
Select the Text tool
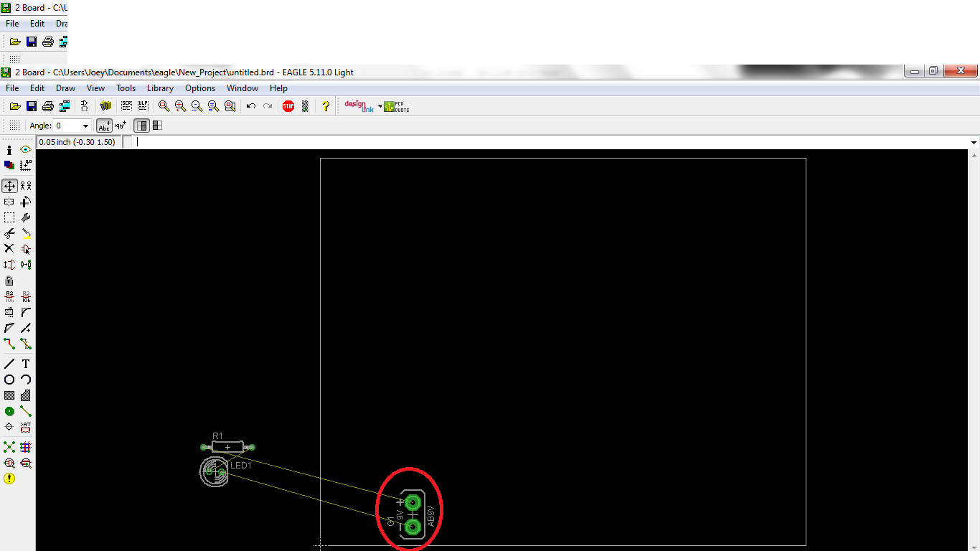tap(26, 364)
